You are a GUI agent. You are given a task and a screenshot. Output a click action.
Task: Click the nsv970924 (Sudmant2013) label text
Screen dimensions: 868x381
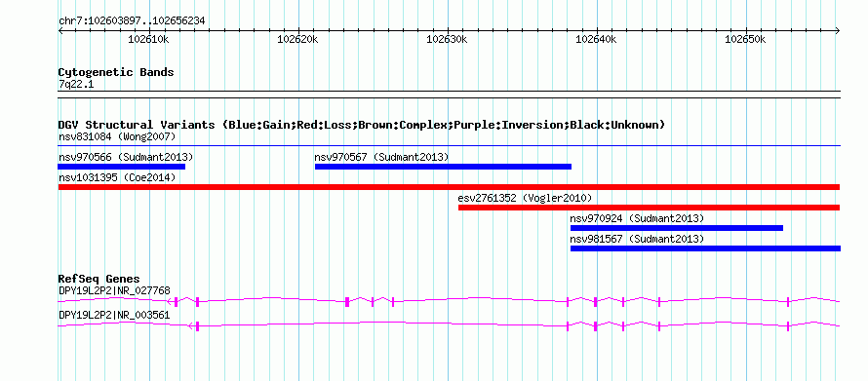[637, 218]
